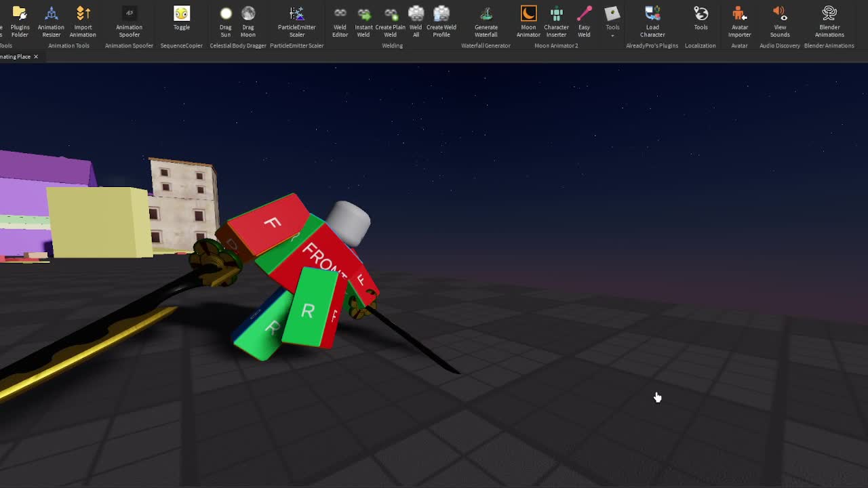Select the Drag Sun tool
This screenshot has height=488, width=868.
[x=226, y=21]
